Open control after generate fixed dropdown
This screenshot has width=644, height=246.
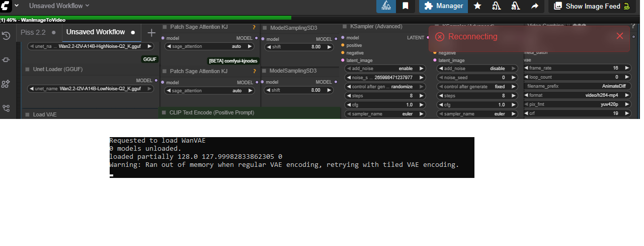477,86
